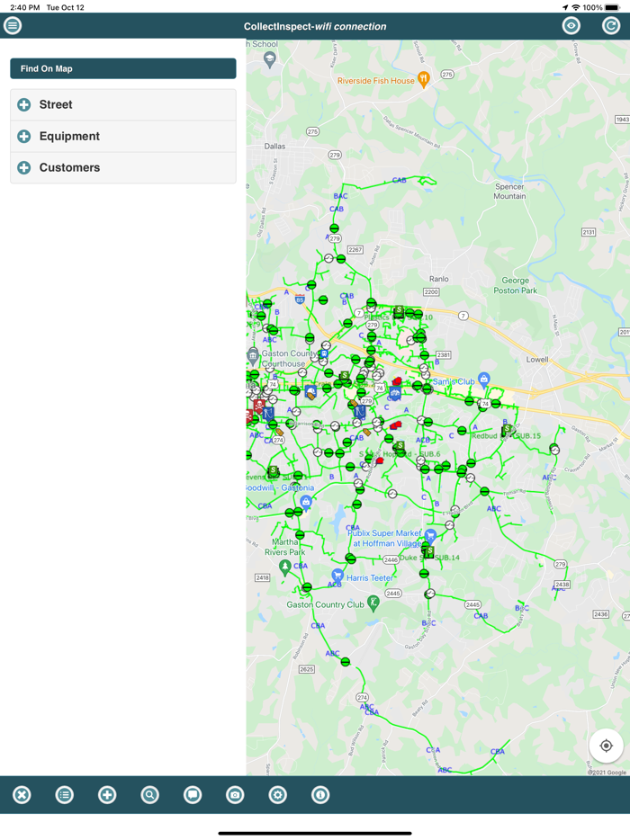Image resolution: width=630 pixels, height=840 pixels.
Task: Tap the route 2267 road shield
Action: tap(355, 250)
